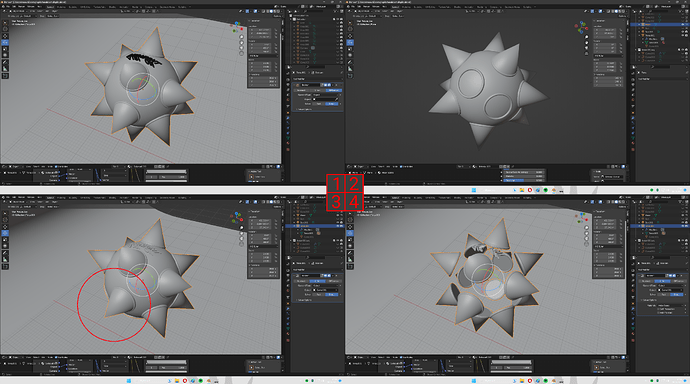The image size is (690, 384).
Task: Click the pan view hand icon in top-left window
Action: 241,43
